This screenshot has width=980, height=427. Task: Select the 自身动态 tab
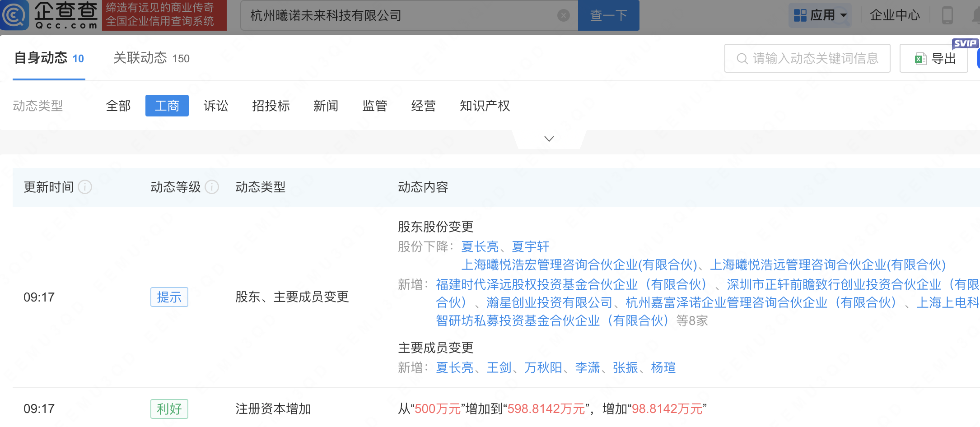click(49, 58)
